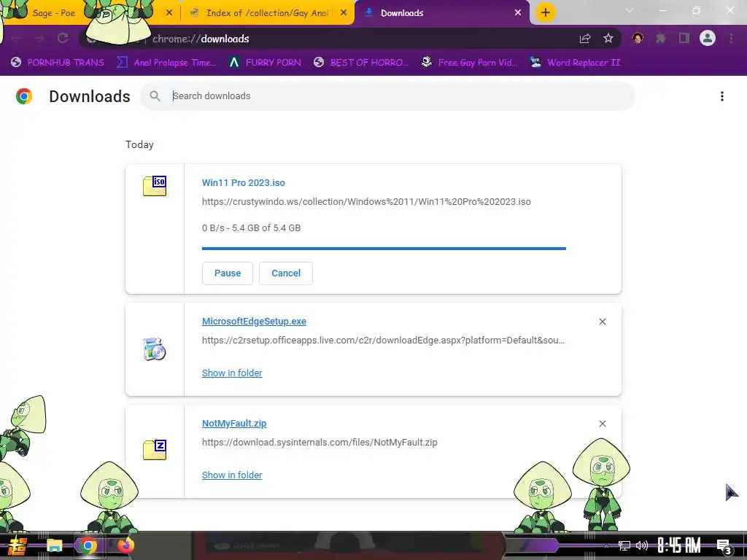Open BEST OF HORRO... bookmark
Viewport: 747px width, 560px height.
361,63
